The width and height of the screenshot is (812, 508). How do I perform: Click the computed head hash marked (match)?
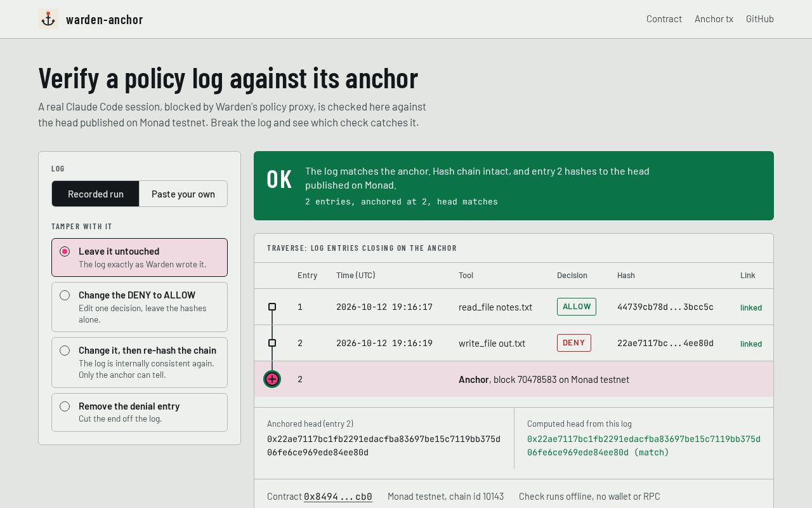click(644, 446)
